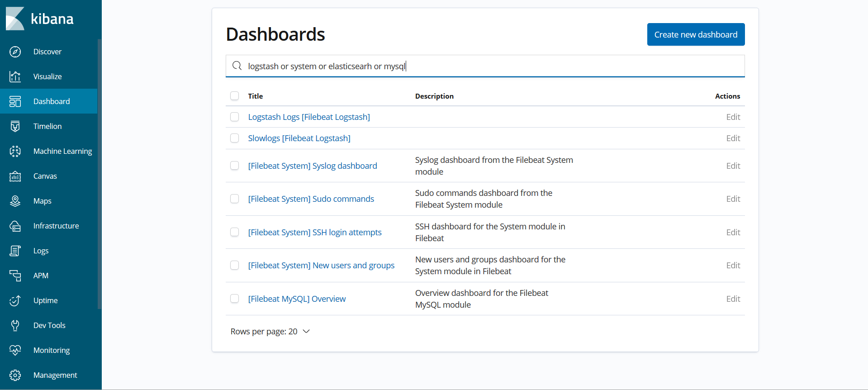Image resolution: width=868 pixels, height=390 pixels.
Task: Navigate to Maps
Action: point(42,201)
